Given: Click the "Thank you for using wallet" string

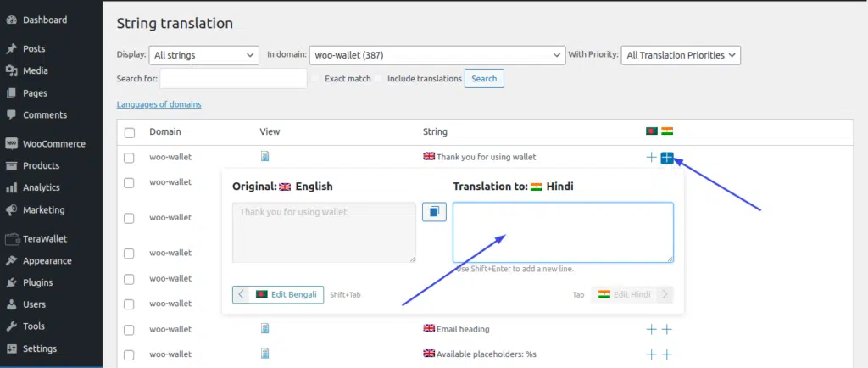Looking at the screenshot, I should point(486,157).
